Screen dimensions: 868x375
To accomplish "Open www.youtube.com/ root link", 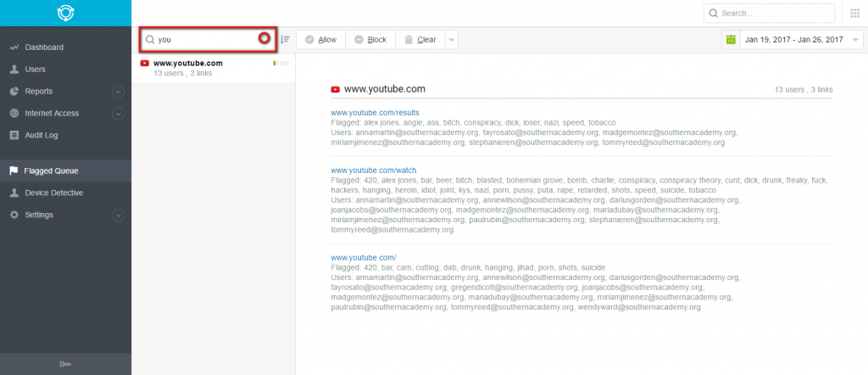I will (364, 258).
